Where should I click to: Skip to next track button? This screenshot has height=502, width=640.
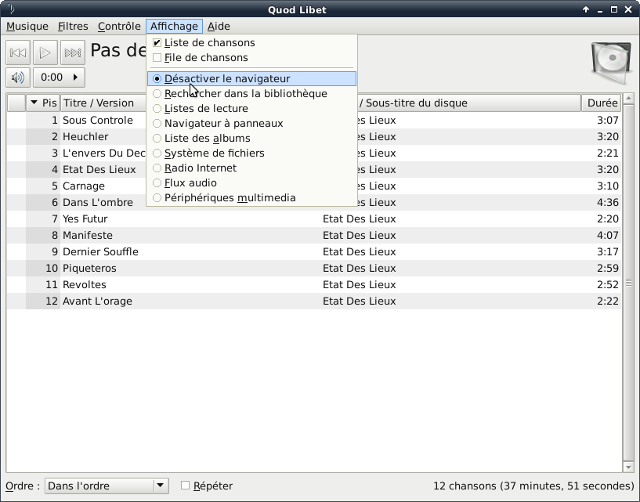(72, 53)
